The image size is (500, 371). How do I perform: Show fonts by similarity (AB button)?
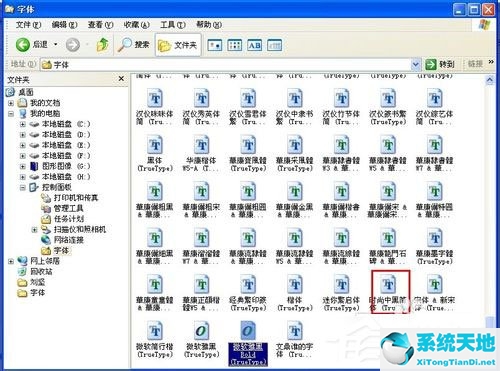tap(255, 45)
